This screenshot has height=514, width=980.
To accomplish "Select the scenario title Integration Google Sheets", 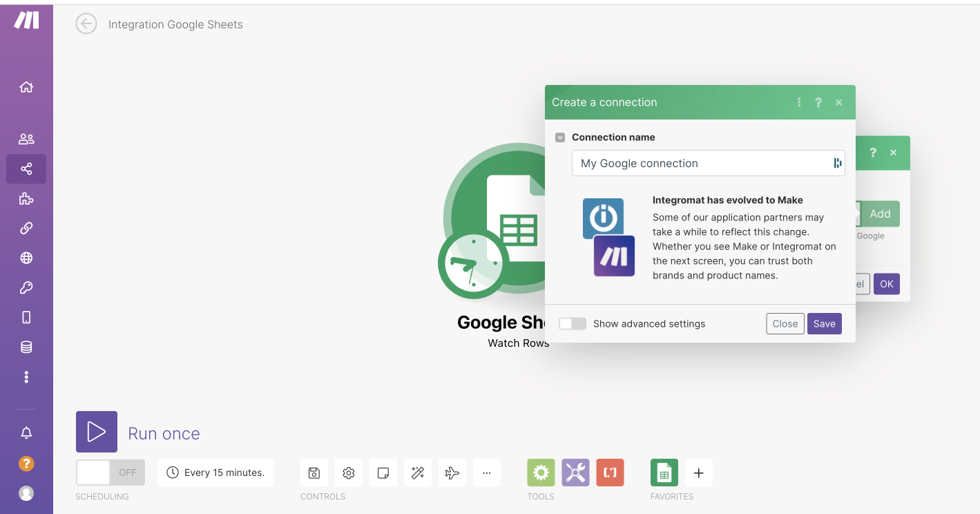I will pos(175,25).
